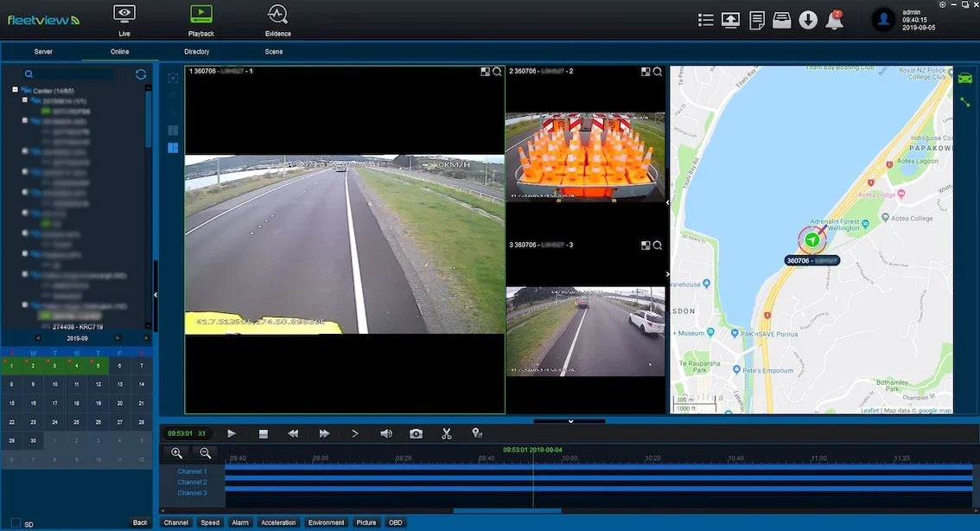
Task: Toggle the OBD filter at bottom bar
Action: click(x=395, y=522)
